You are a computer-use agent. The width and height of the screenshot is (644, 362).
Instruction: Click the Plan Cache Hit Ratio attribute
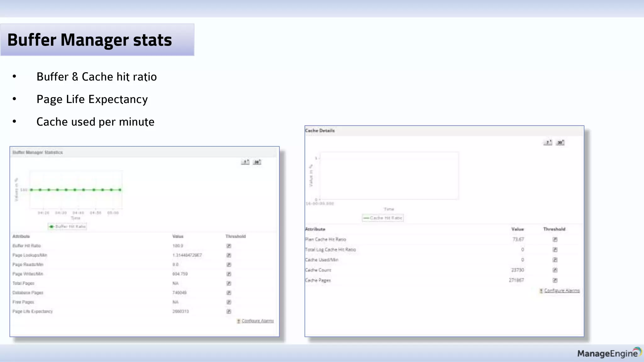coord(325,239)
